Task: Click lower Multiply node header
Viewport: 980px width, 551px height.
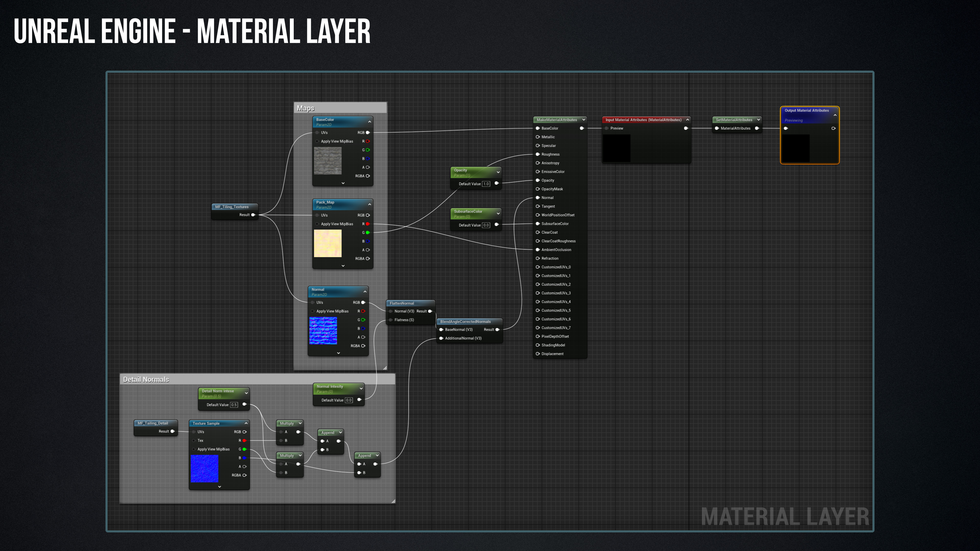Action: [289, 456]
